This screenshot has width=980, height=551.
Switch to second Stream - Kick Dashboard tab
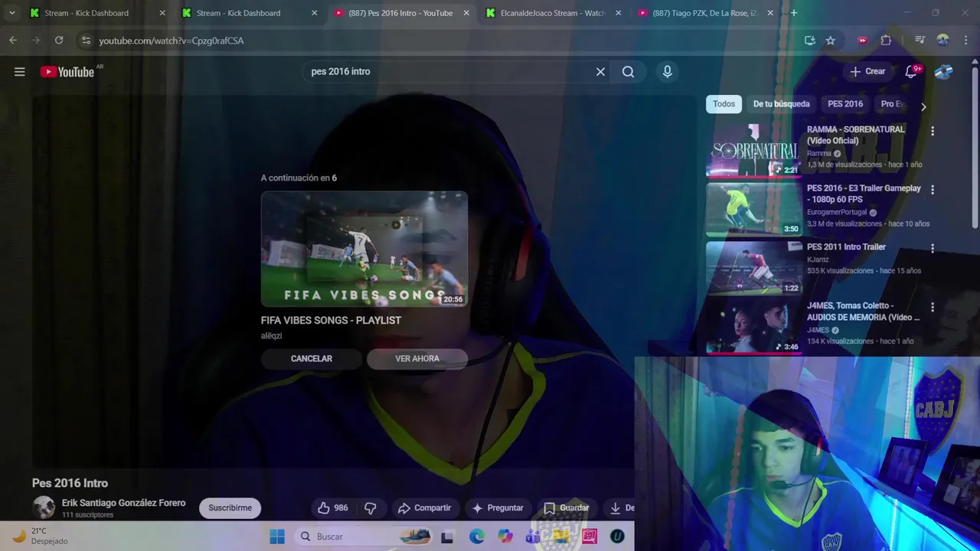(238, 13)
